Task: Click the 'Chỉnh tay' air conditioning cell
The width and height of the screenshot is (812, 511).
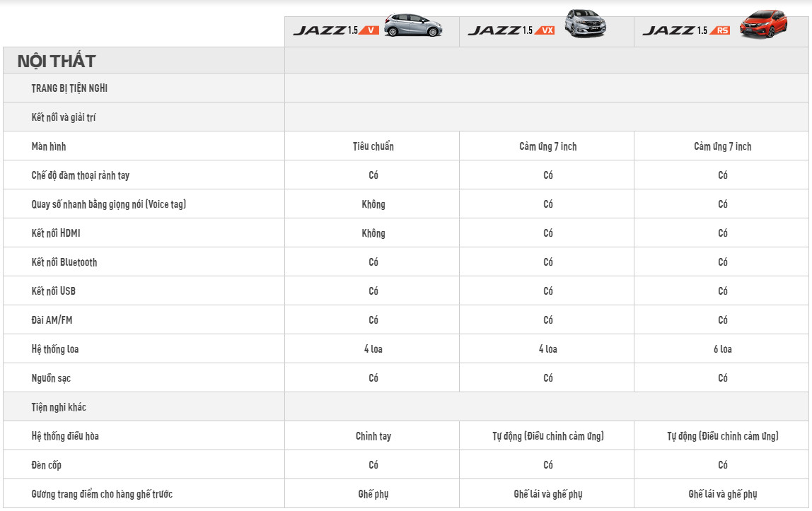Action: [373, 436]
